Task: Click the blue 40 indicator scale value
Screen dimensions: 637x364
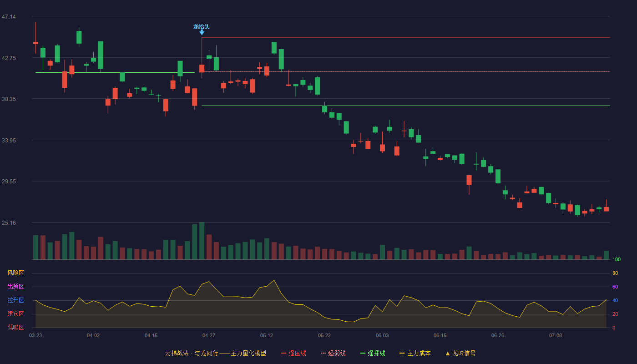Action: 615,300
